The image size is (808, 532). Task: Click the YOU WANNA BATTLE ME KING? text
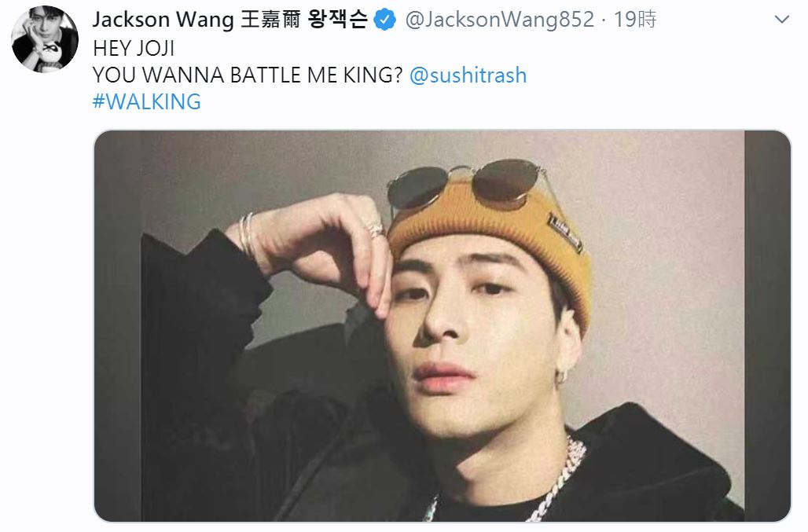(248, 75)
